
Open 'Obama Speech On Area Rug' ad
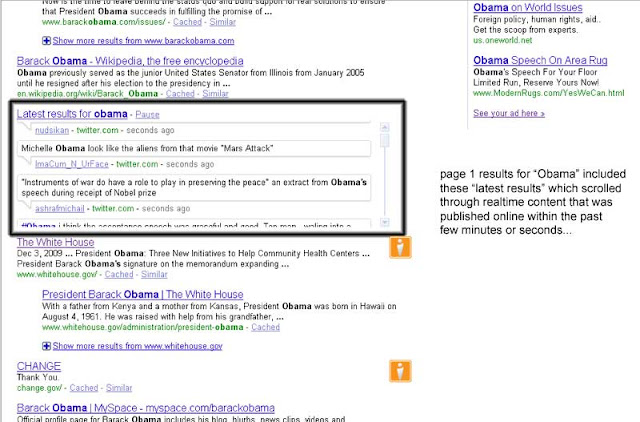(x=540, y=60)
